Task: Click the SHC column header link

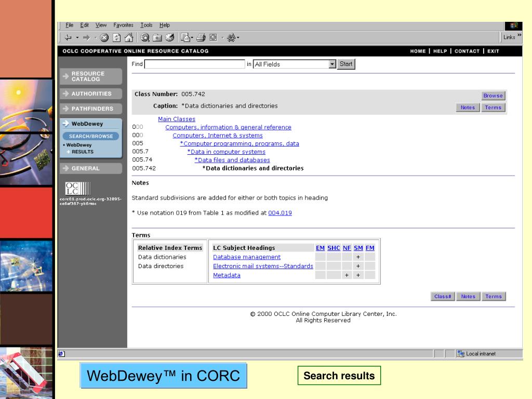Action: click(x=334, y=248)
